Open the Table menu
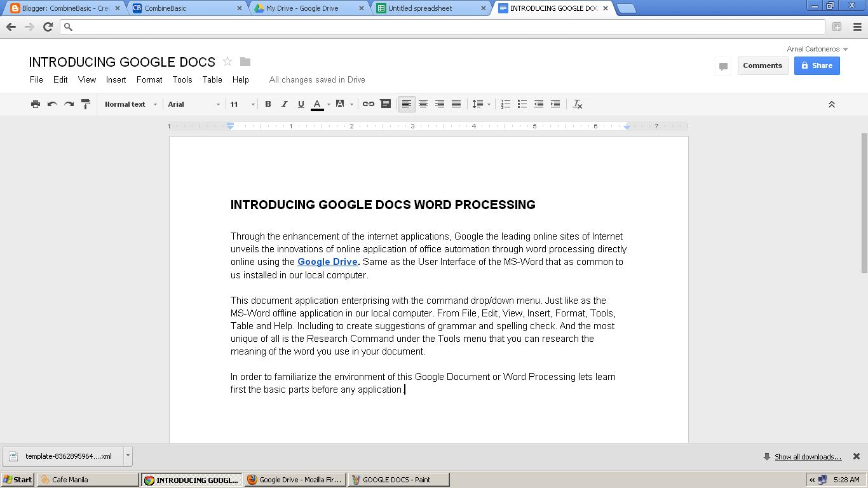868x488 pixels. (212, 79)
